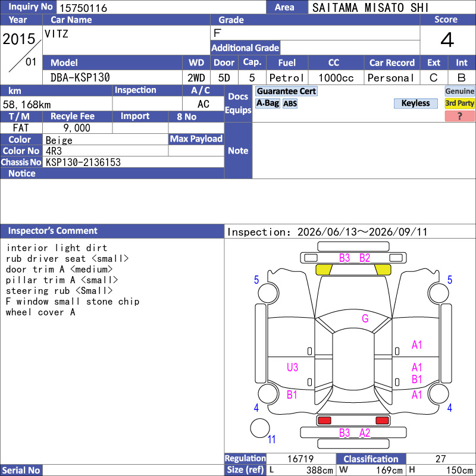Click the right red tail light
Screen dimensions: 476x476
pos(382,421)
